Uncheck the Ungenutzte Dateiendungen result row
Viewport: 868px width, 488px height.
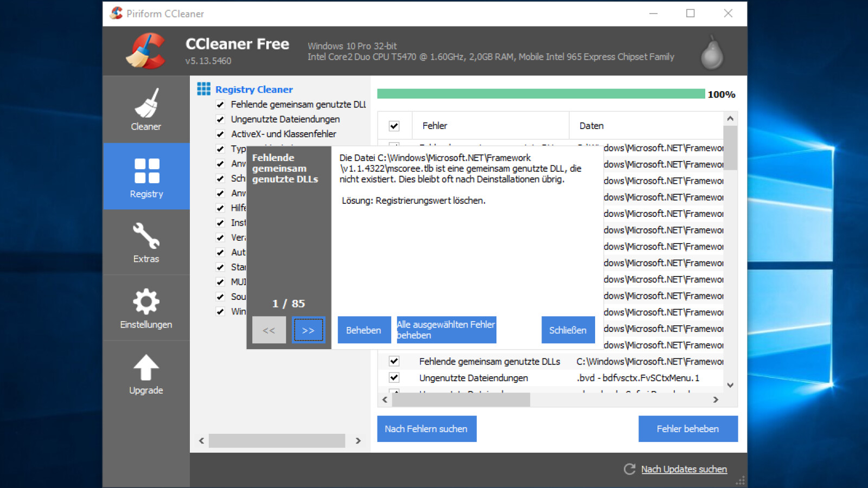[394, 377]
